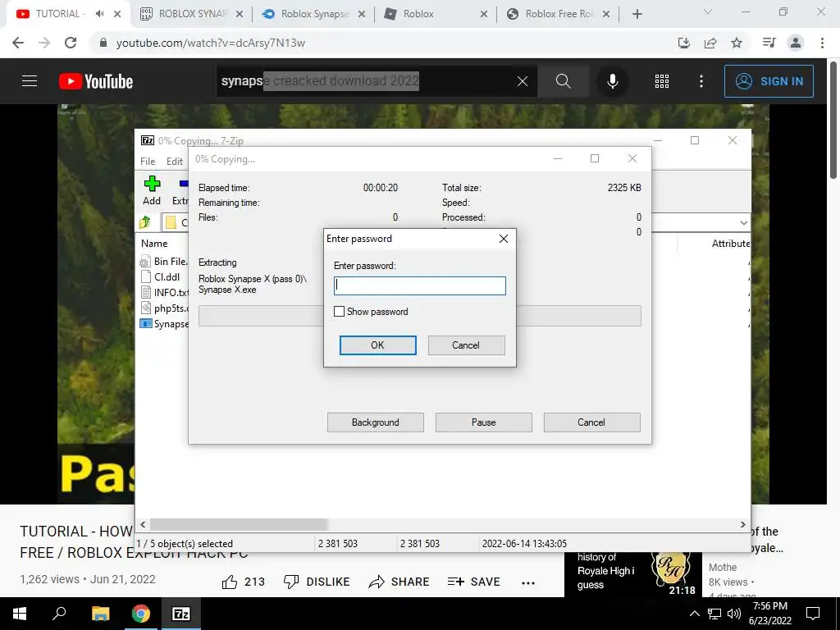Viewport: 840px width, 630px height.
Task: Dislike the video
Action: [x=317, y=582]
